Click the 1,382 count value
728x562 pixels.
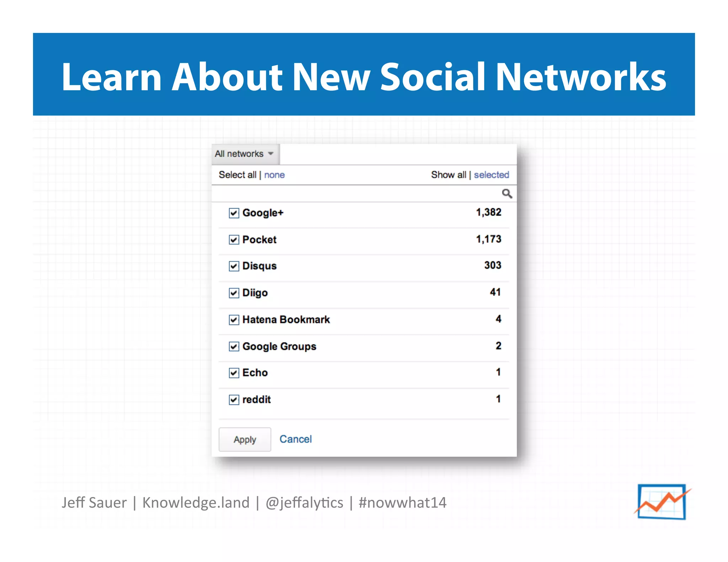pyautogui.click(x=489, y=212)
